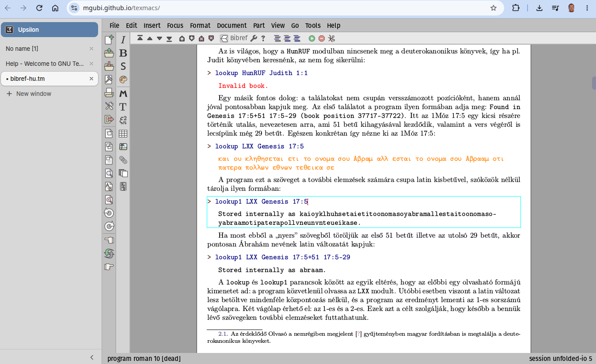Open the Insert menu
596x364 pixels.
click(x=152, y=26)
